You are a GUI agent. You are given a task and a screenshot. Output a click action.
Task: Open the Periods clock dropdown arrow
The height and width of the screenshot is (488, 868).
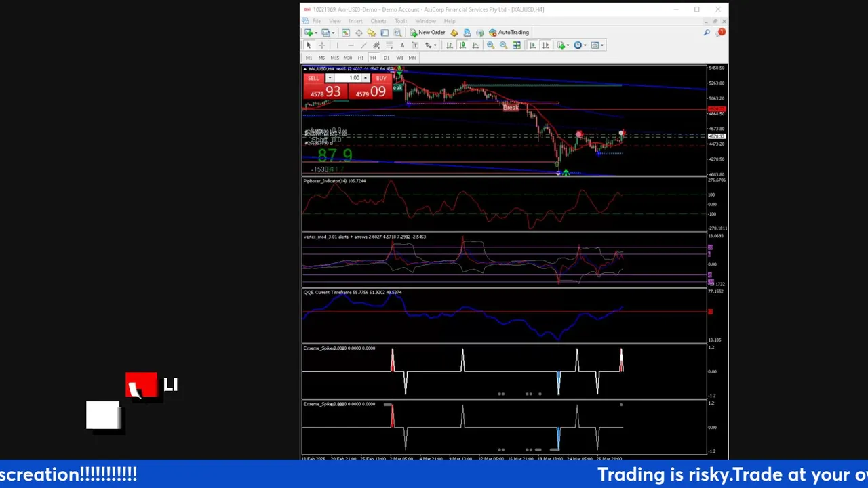click(585, 45)
